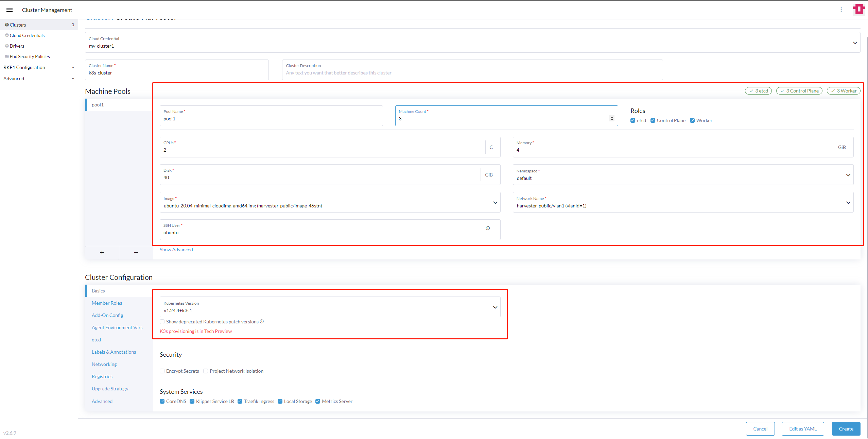
Task: Add a machine pool with plus button
Action: 102,252
